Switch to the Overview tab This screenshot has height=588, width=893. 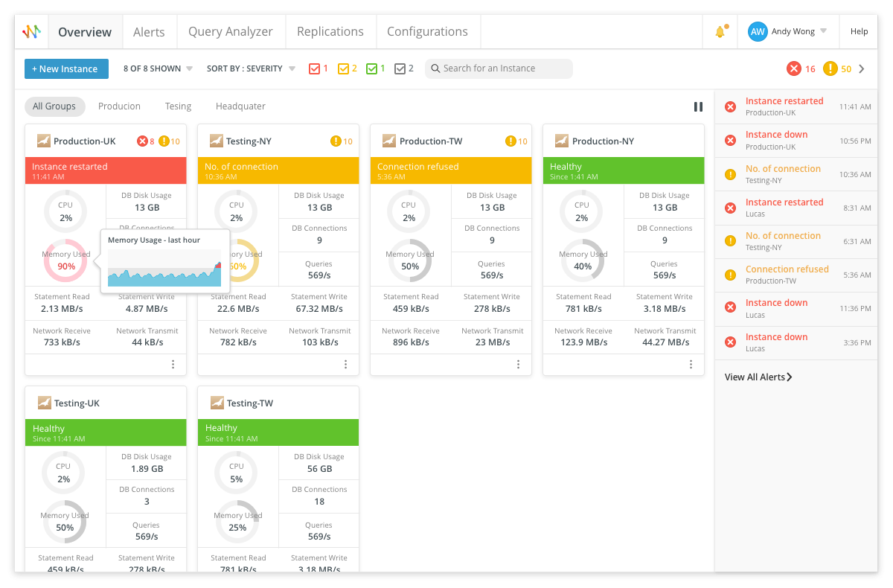tap(85, 32)
